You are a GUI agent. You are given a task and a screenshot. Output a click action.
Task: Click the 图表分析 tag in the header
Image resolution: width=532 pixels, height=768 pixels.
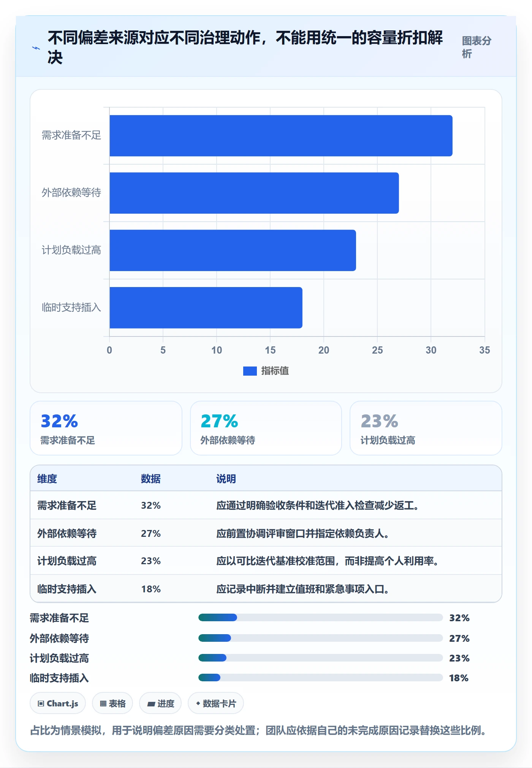(x=477, y=47)
